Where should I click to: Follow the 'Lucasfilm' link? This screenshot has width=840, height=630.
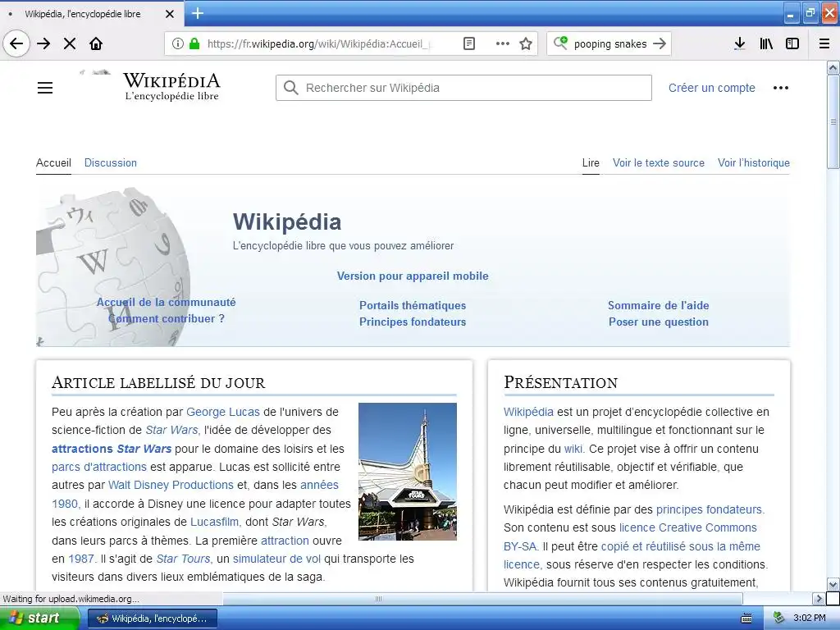216,523
